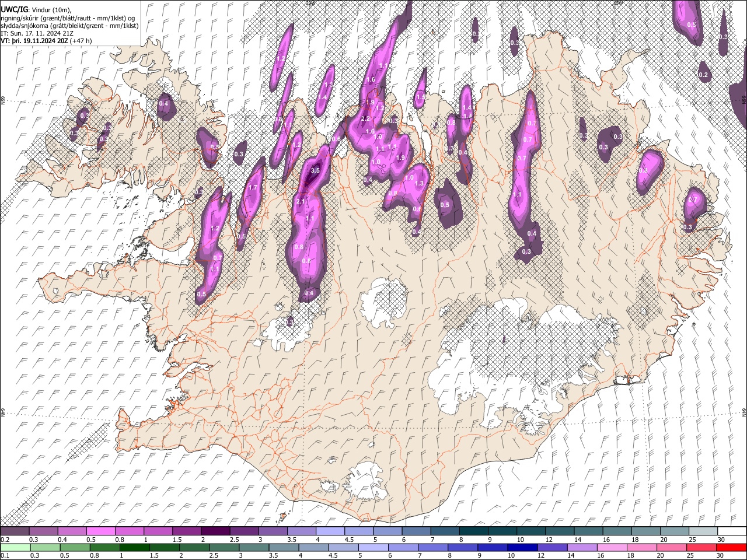Image resolution: width=747 pixels, height=560 pixels.
Task: Click the 1.3 precipitation value on the map
Action: pos(419,183)
